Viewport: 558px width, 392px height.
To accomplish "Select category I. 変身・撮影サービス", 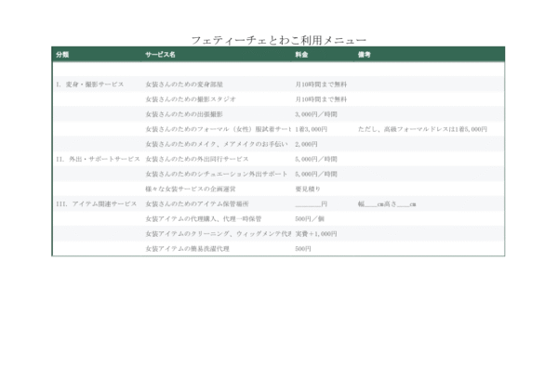I will (90, 84).
